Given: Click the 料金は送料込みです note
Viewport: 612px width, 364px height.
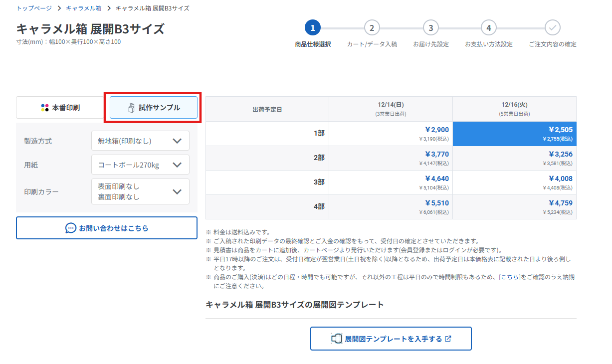Looking at the screenshot, I should pos(241,232).
